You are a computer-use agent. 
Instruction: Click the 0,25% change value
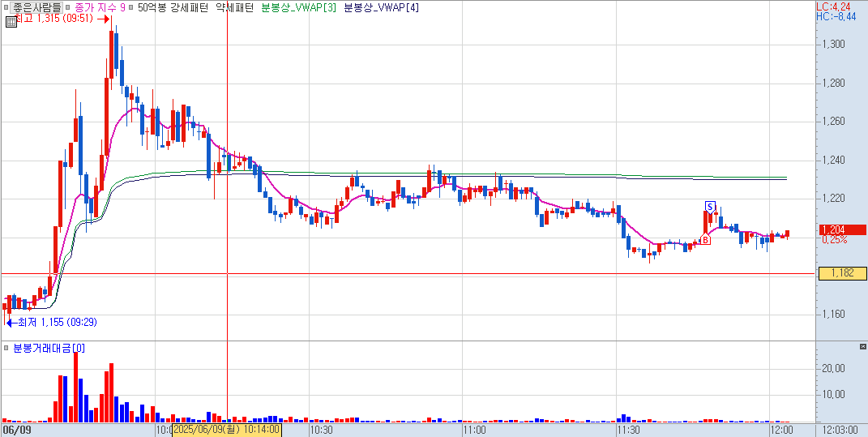834,240
